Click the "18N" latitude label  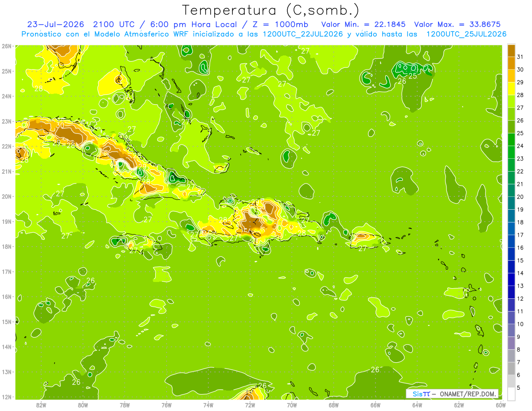tap(6, 247)
